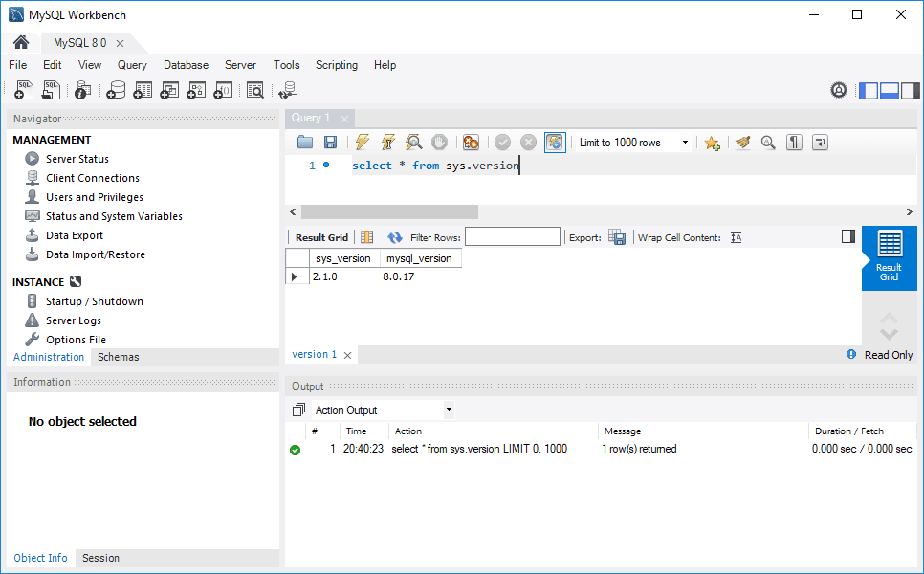
Task: Click the editor horizontal scrollbar thumb
Action: (389, 211)
